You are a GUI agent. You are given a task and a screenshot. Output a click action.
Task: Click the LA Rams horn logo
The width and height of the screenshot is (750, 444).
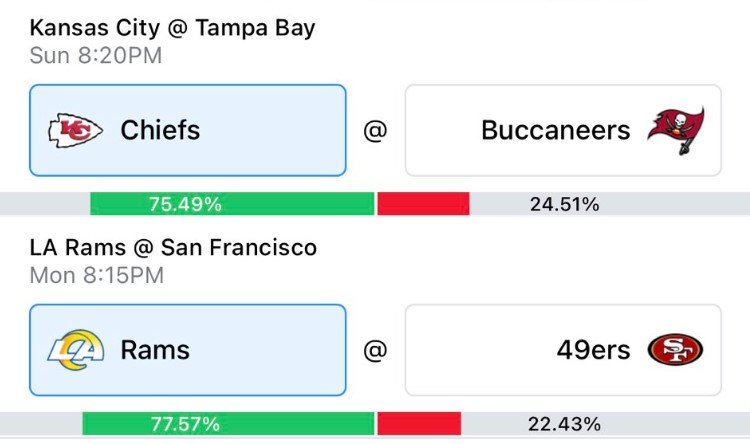(76, 350)
